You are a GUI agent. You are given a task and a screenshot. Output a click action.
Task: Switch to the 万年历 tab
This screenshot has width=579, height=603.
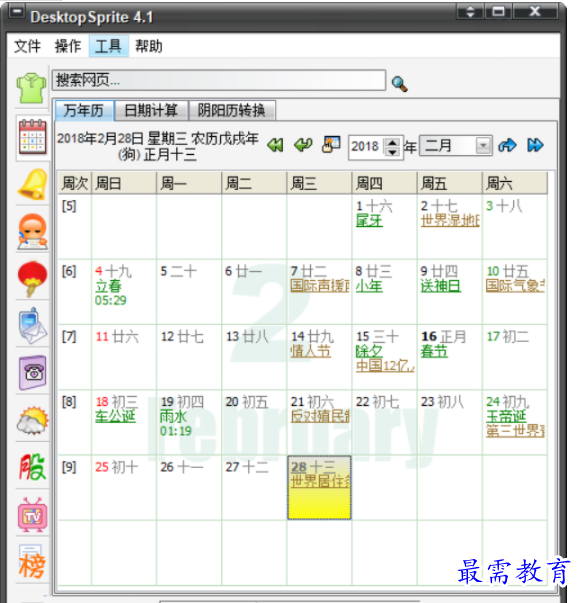coord(84,110)
